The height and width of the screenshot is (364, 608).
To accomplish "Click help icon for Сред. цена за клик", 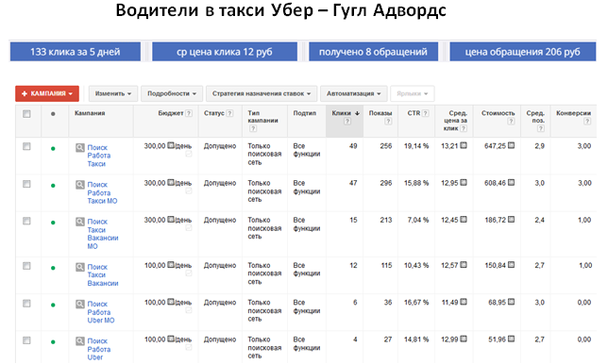I will [x=464, y=128].
